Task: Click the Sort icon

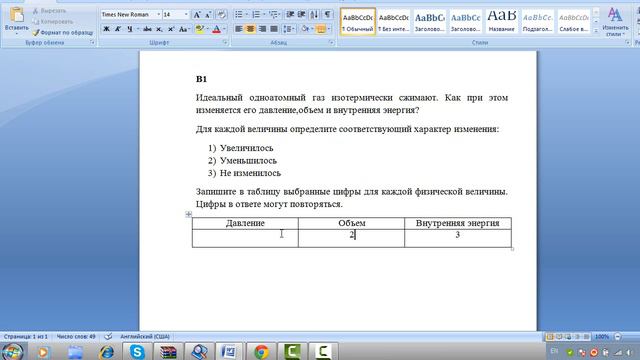Action: 314,15
